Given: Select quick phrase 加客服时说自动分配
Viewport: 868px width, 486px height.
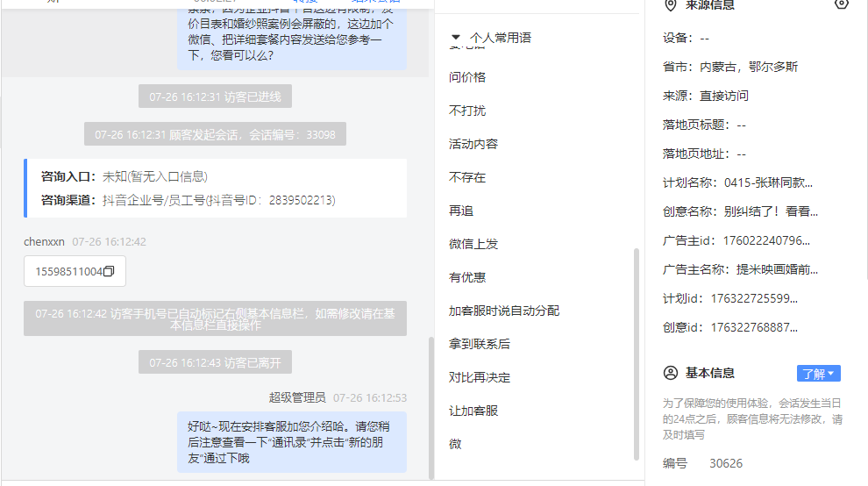Looking at the screenshot, I should point(504,311).
